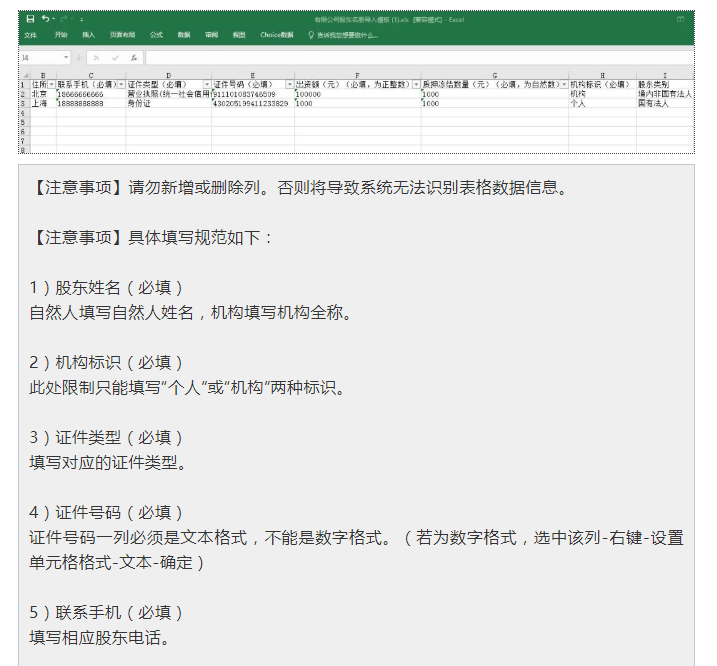Click the heading 3）证件类型（必填）
Viewport: 717px width, 666px height.
tap(106, 438)
